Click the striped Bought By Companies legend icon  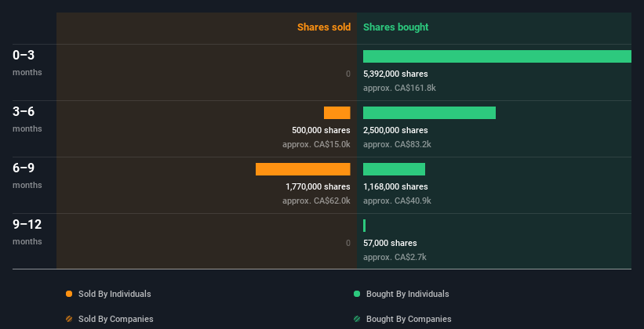click(357, 319)
